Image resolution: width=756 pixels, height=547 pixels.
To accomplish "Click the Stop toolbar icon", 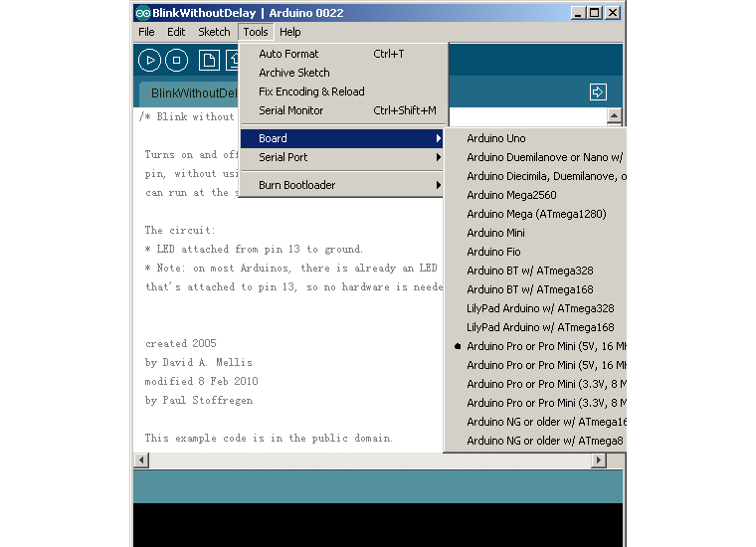I will (176, 61).
